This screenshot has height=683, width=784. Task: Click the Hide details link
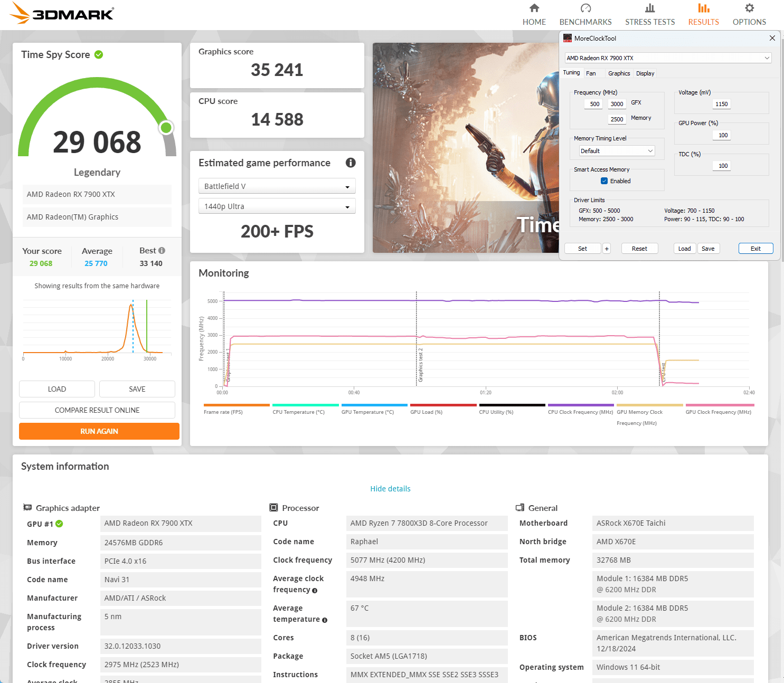[390, 489]
